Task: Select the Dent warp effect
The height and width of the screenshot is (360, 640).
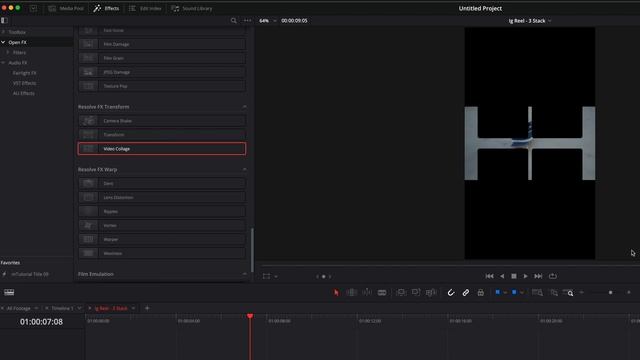Action: pos(162,183)
